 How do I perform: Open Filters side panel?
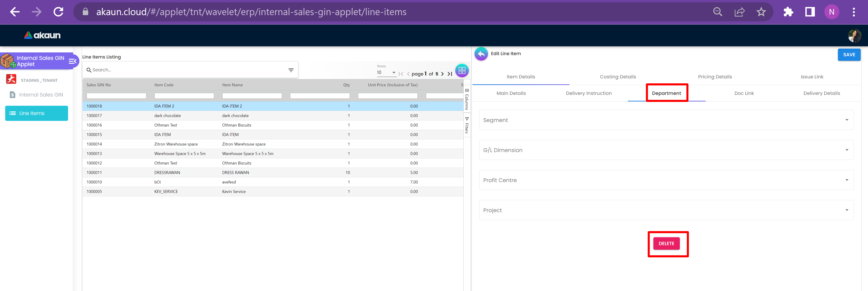(467, 125)
